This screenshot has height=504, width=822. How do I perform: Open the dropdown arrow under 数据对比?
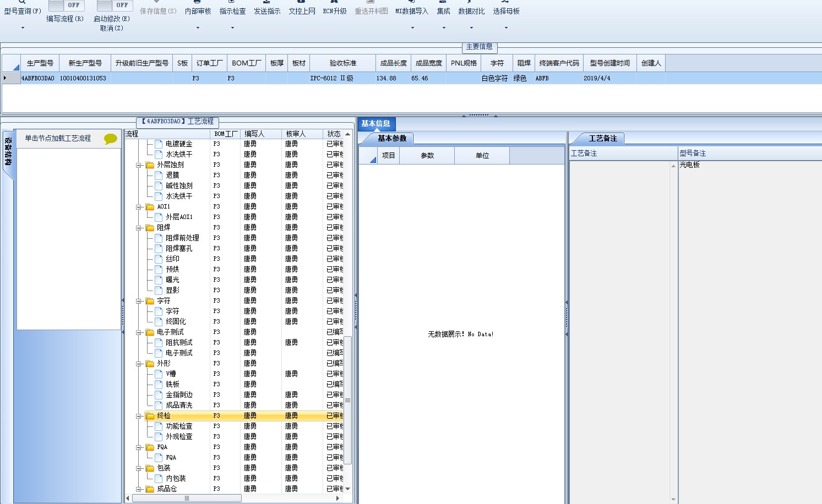(x=471, y=28)
